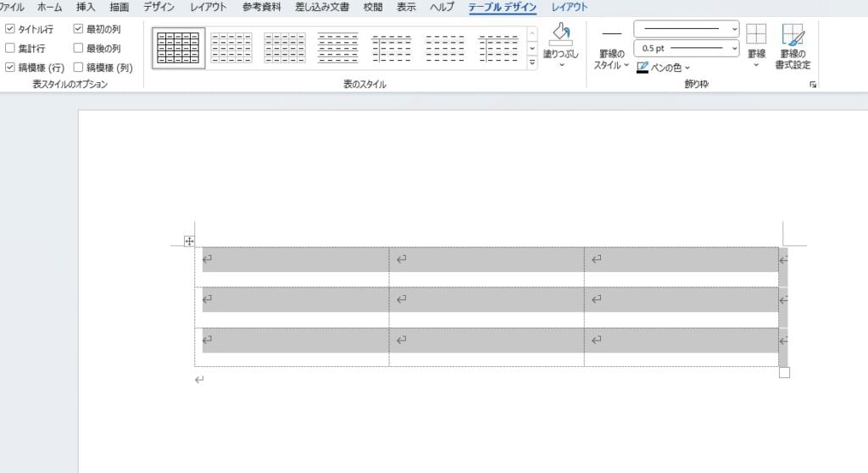Open the 罫線のスタイル dropdown
This screenshot has height=473, width=868.
tap(612, 48)
